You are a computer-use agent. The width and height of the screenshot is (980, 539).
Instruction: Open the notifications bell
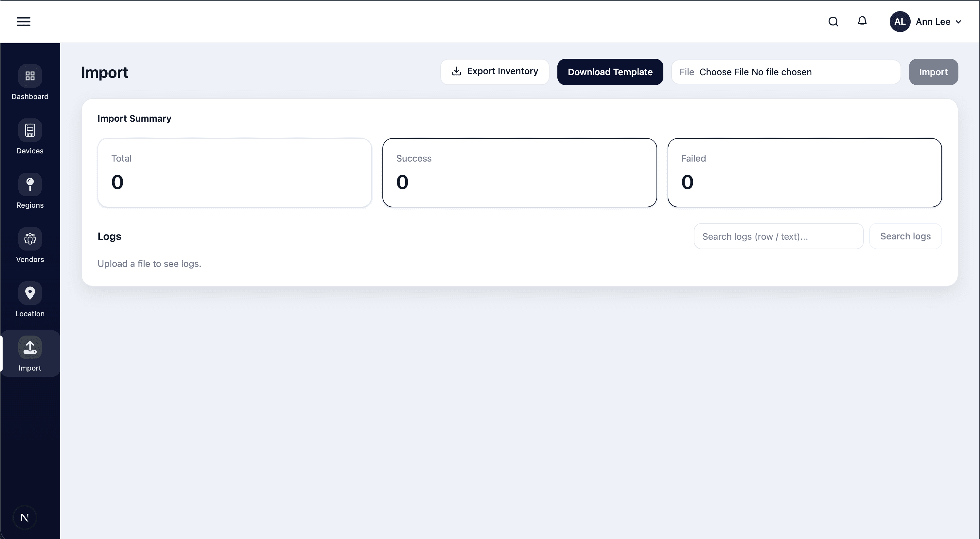point(862,21)
